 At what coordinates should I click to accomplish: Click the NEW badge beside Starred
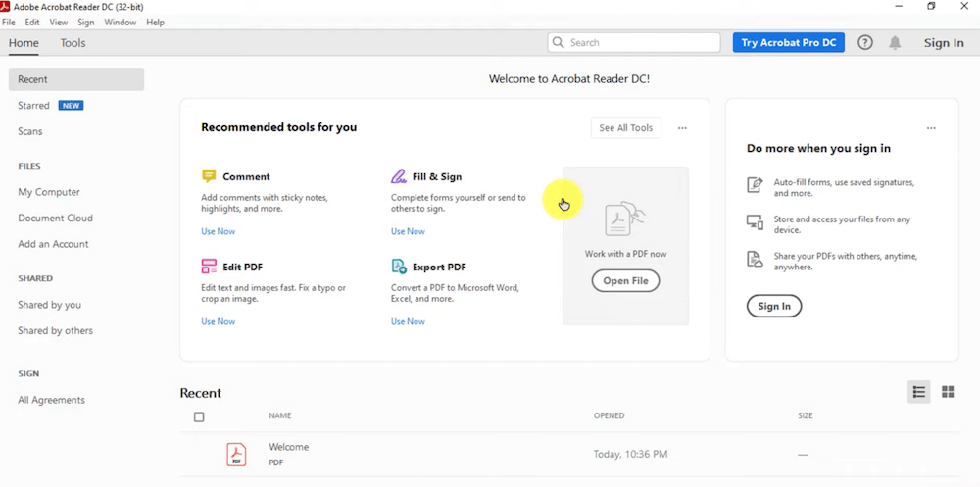[x=71, y=106]
